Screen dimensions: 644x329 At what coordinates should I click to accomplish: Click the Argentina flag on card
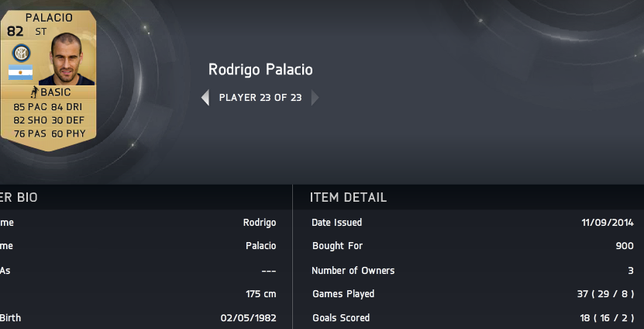point(20,72)
